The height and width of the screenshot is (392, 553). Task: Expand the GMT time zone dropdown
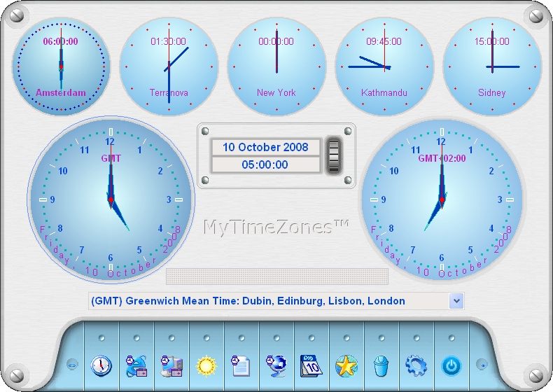click(x=456, y=301)
